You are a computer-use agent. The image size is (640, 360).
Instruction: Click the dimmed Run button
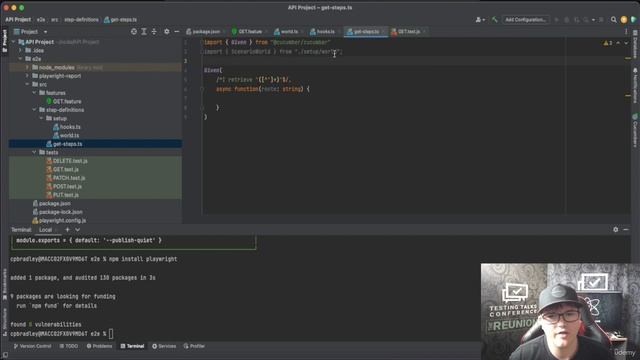(556, 20)
